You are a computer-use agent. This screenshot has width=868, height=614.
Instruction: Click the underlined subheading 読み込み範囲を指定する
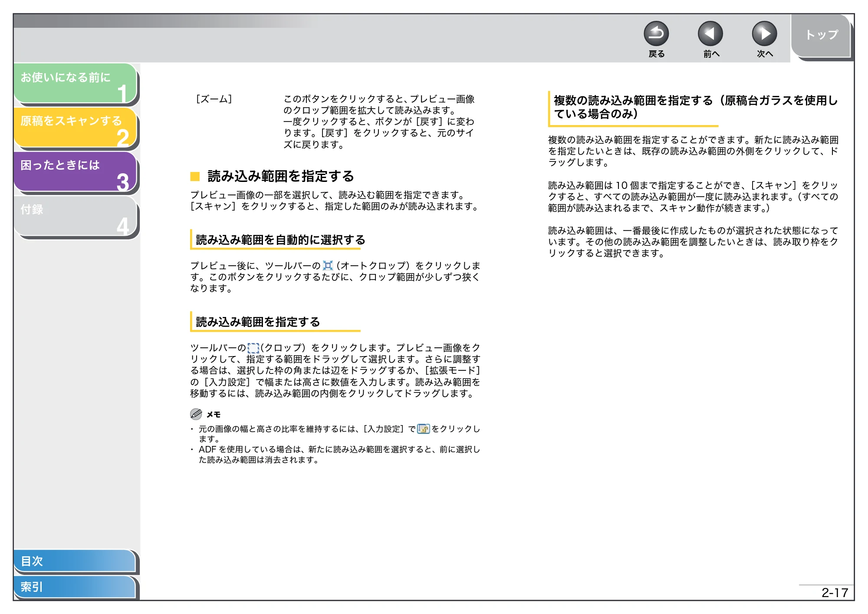point(258,322)
